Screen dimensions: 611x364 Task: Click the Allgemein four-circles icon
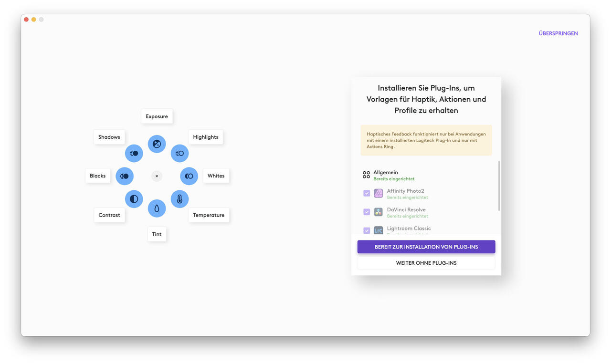pyautogui.click(x=366, y=175)
